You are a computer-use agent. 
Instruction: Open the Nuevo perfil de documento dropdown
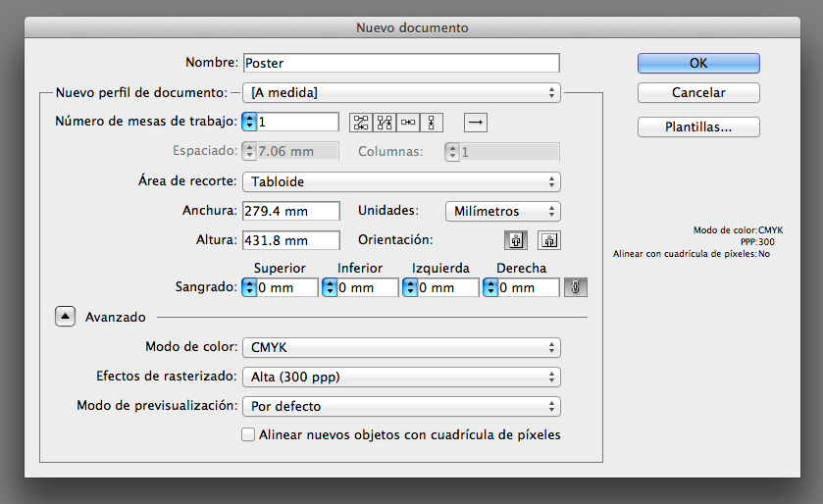(400, 93)
